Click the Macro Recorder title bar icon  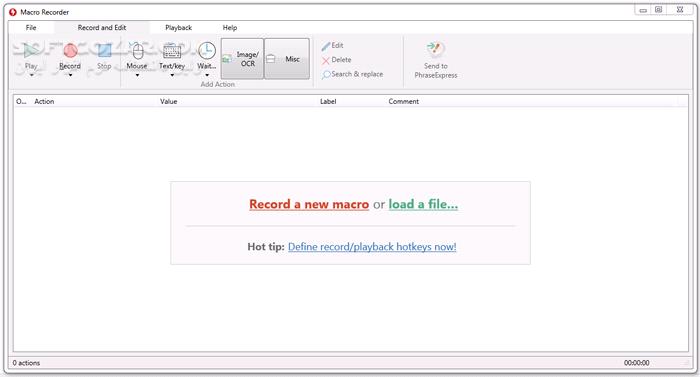(13, 12)
